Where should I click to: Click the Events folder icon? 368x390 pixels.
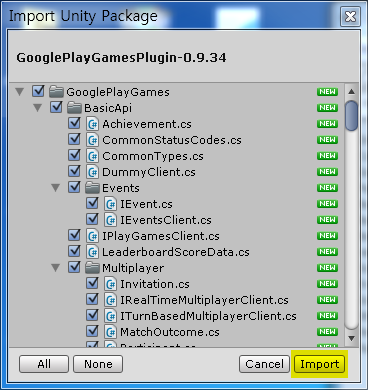(x=92, y=188)
